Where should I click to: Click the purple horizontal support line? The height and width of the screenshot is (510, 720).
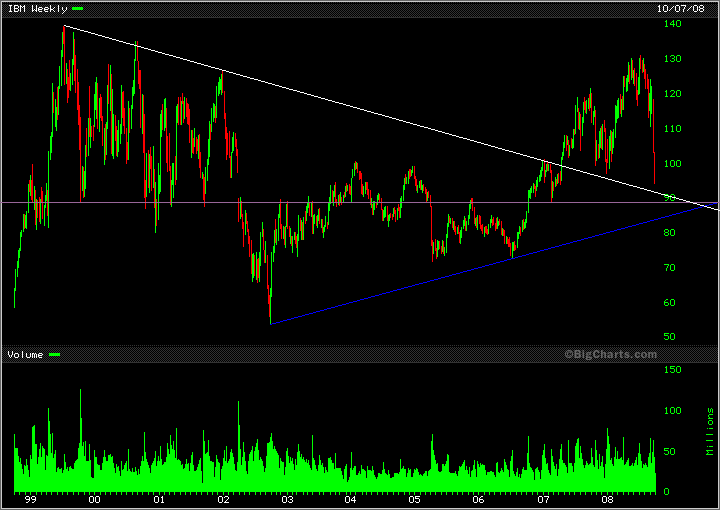pos(360,202)
